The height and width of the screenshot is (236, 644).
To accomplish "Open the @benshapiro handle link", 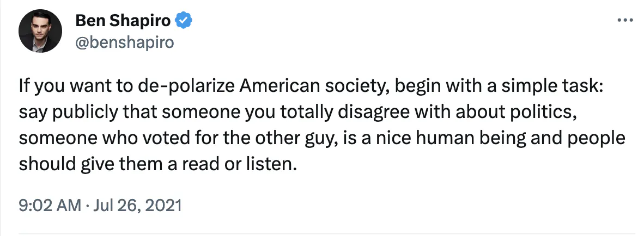I will point(125,42).
